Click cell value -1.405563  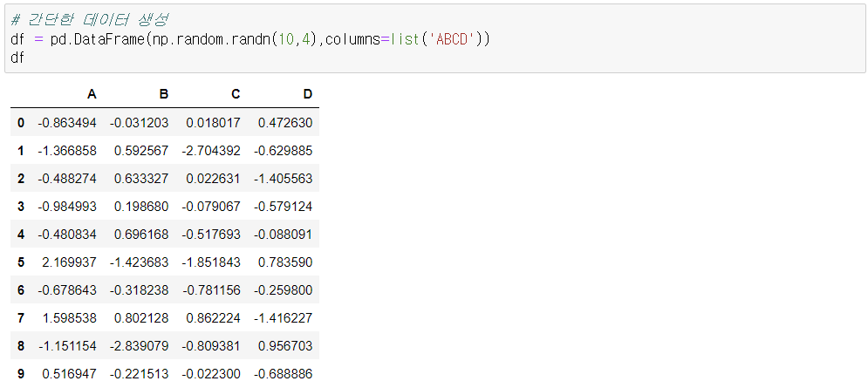point(283,179)
